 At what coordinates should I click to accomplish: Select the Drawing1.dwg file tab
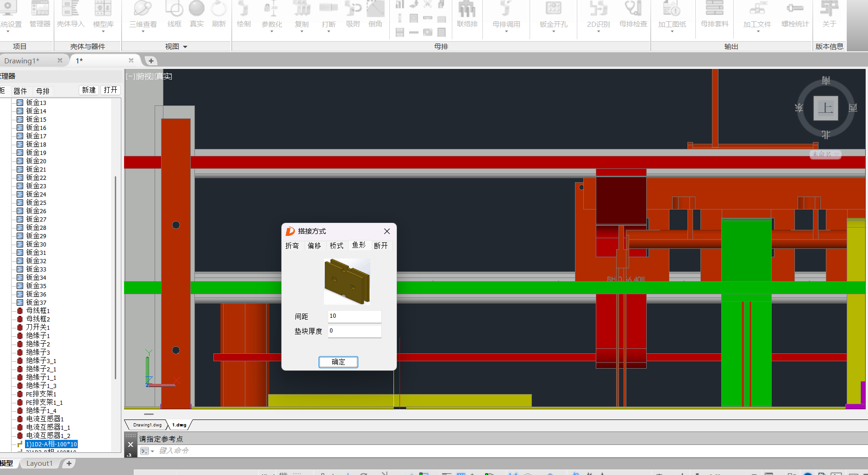pyautogui.click(x=147, y=425)
